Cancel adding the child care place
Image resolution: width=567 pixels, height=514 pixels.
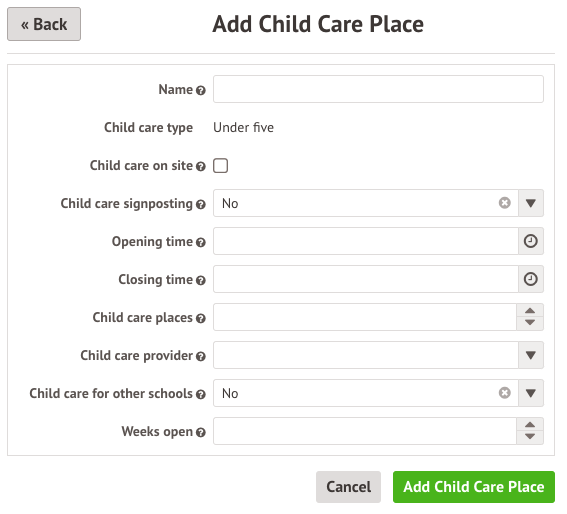[348, 487]
